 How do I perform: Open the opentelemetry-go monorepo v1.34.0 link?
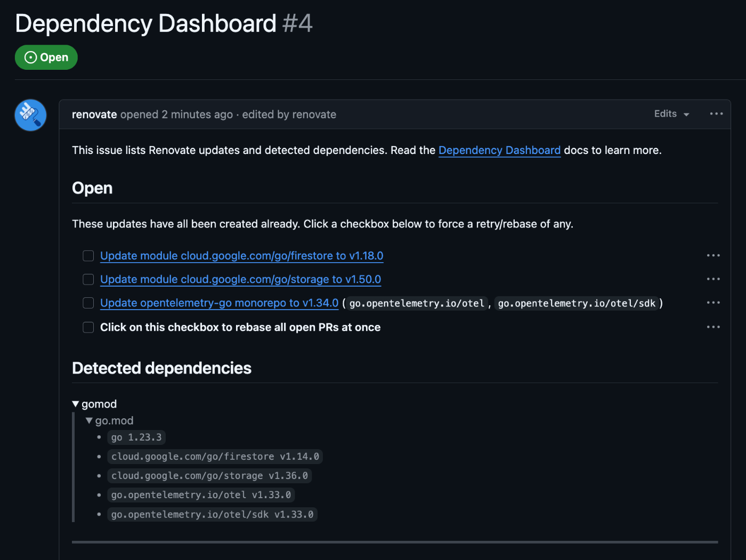pos(219,303)
